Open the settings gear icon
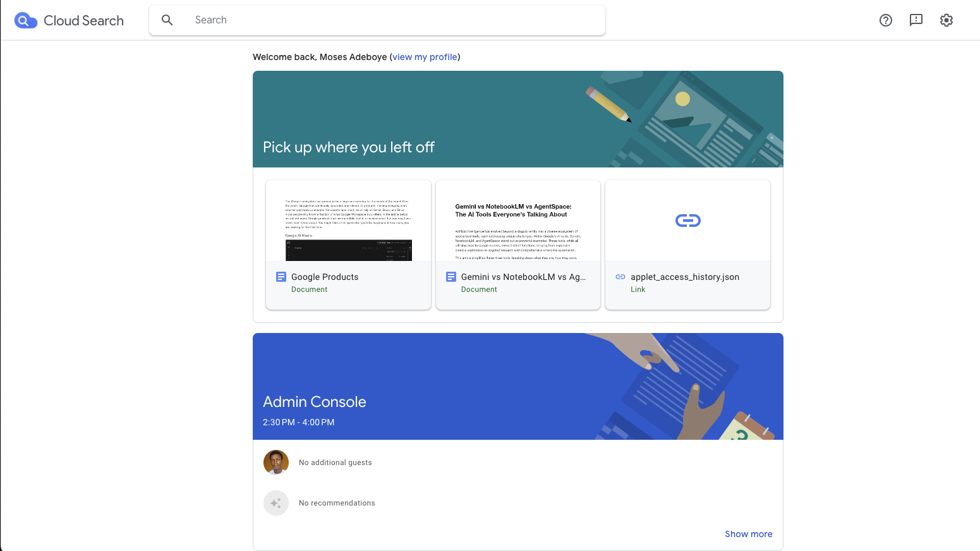Image resolution: width=980 pixels, height=551 pixels. pos(947,20)
